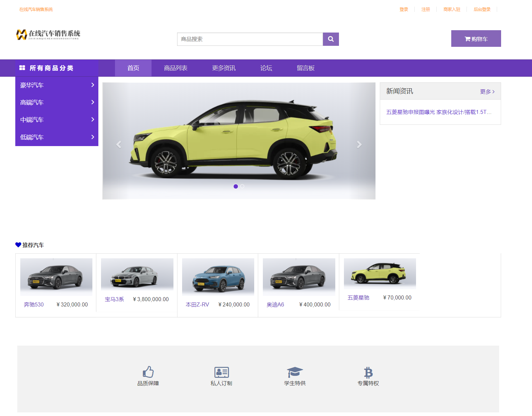
Task: Expand the 豪华汽车 category
Action: pyautogui.click(x=57, y=85)
